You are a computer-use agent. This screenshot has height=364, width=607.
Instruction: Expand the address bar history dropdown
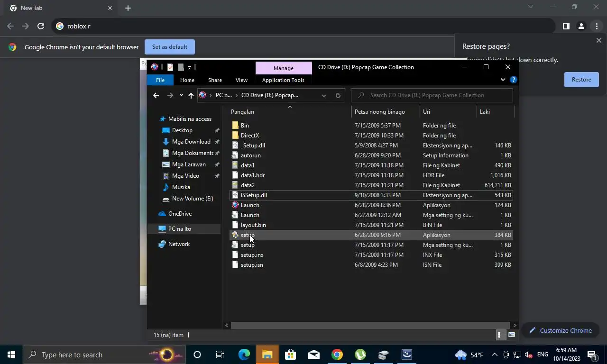click(324, 95)
